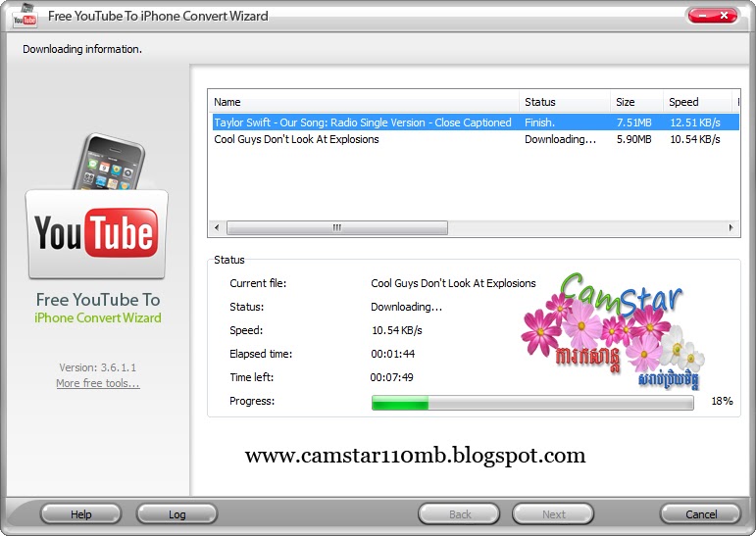756x536 pixels.
Task: Click the YouTube app icon in title bar
Action: click(x=25, y=17)
